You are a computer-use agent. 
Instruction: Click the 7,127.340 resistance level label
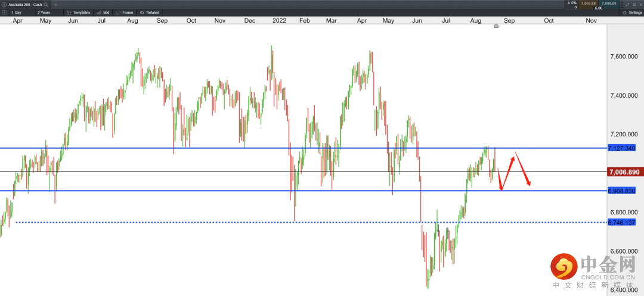621,148
